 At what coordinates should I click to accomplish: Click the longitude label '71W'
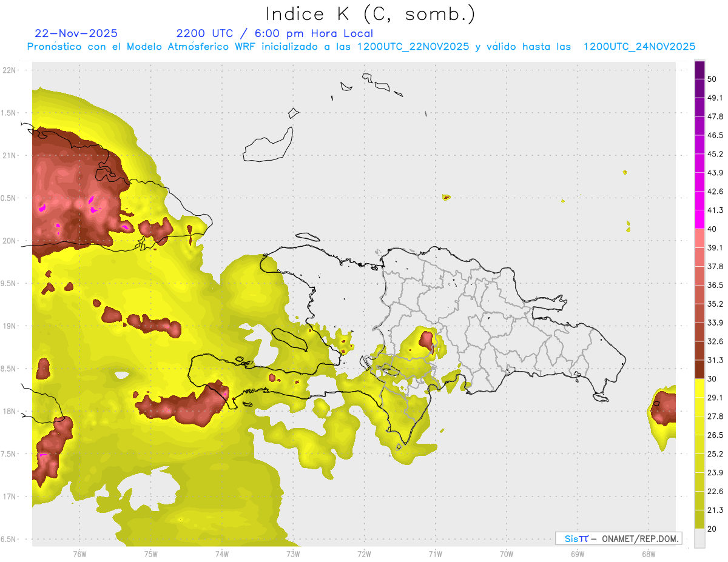pos(435,554)
